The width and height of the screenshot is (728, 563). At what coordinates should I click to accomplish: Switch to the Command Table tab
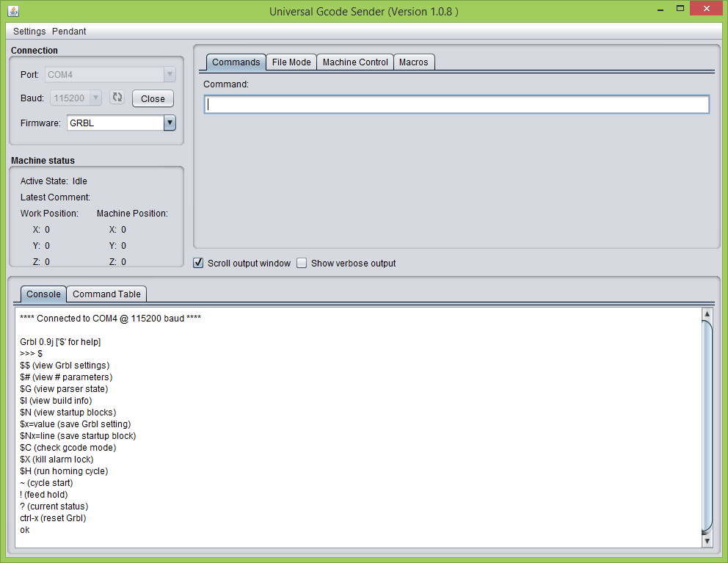[x=106, y=294]
